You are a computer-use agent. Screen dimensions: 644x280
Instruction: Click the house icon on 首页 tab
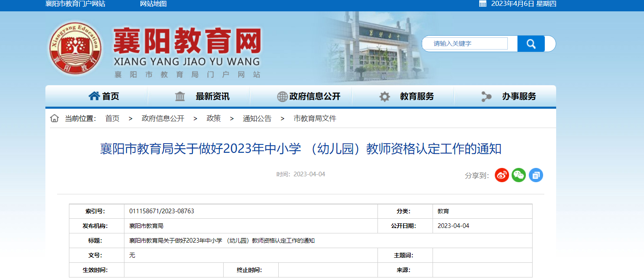tap(94, 96)
